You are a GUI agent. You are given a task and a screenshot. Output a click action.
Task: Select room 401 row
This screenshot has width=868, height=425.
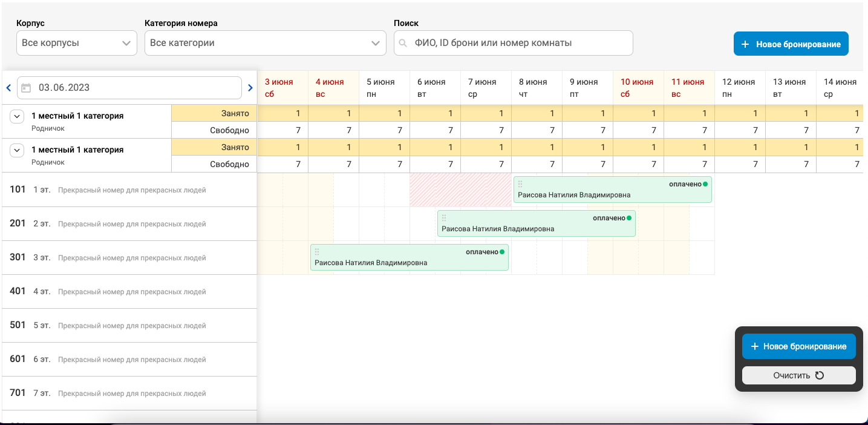point(129,292)
